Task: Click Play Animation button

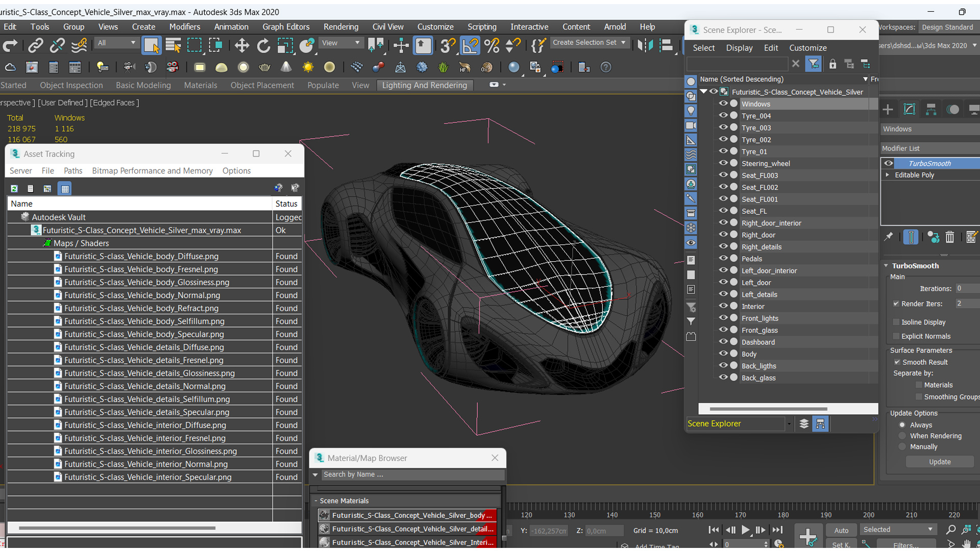Action: pyautogui.click(x=745, y=530)
